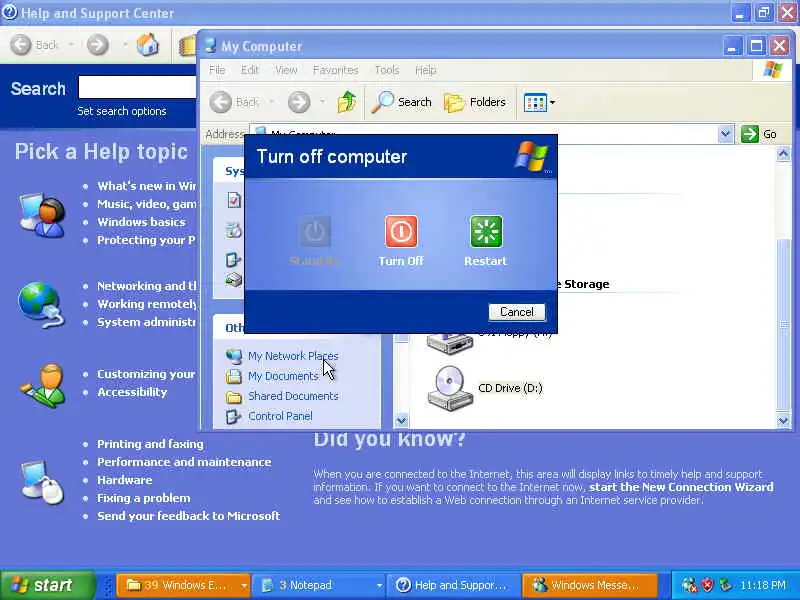The width and height of the screenshot is (800, 600).
Task: Open the Forward history dropdown in My Computer
Action: pos(322,102)
